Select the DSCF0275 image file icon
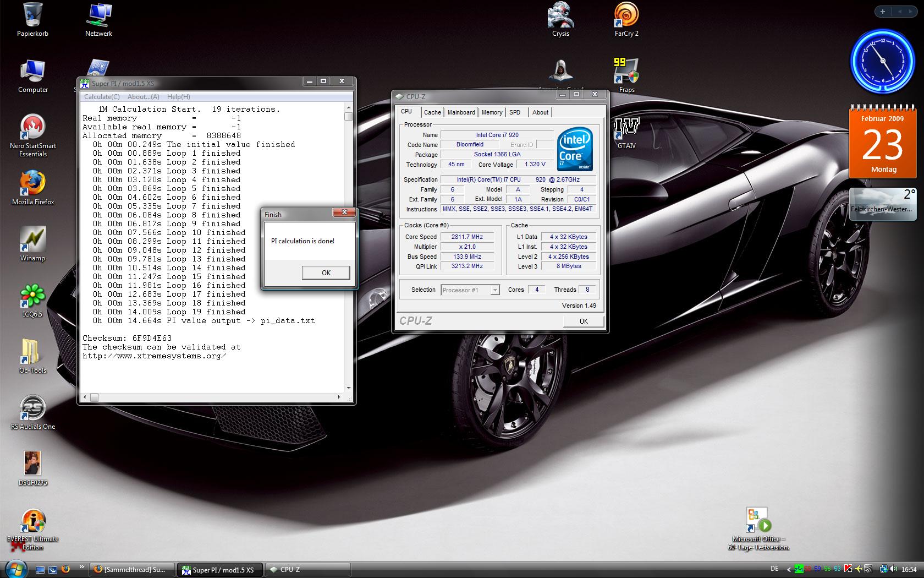The image size is (924, 578). (32, 469)
